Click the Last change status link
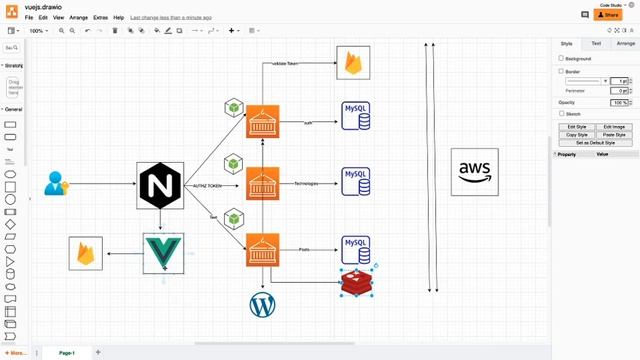The width and height of the screenshot is (640, 360). point(171,18)
